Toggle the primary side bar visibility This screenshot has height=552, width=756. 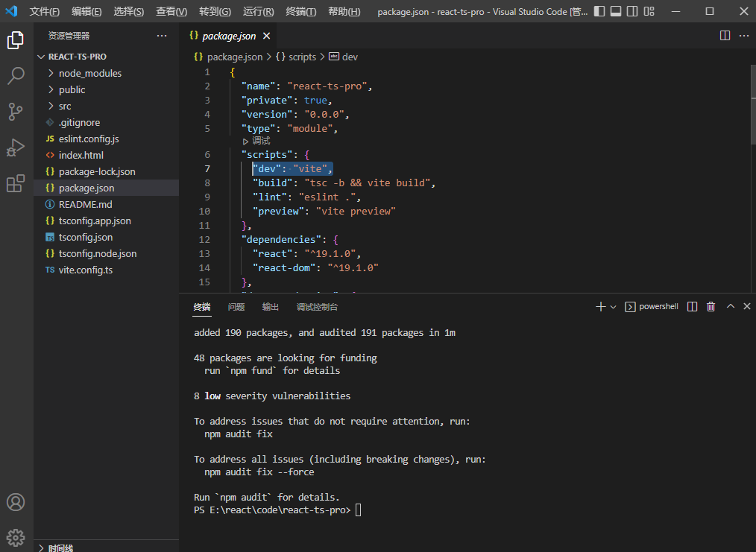pyautogui.click(x=599, y=11)
